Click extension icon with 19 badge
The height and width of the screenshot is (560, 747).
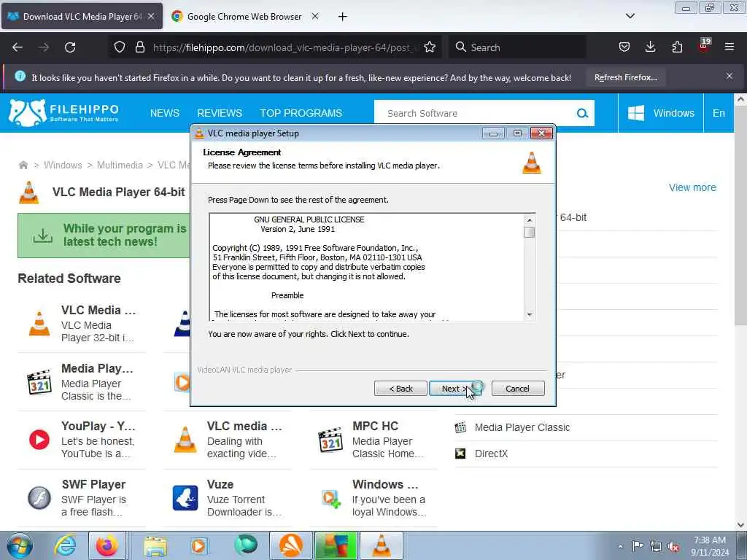pyautogui.click(x=704, y=46)
